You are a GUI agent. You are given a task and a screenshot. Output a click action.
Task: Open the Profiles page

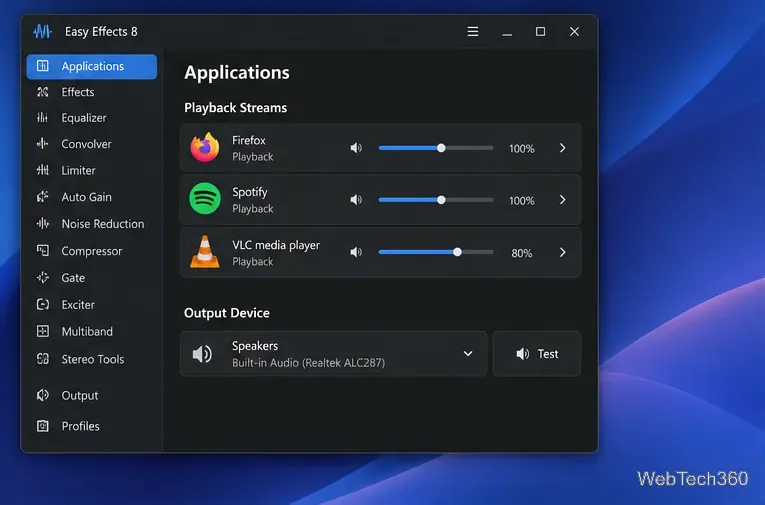92,426
